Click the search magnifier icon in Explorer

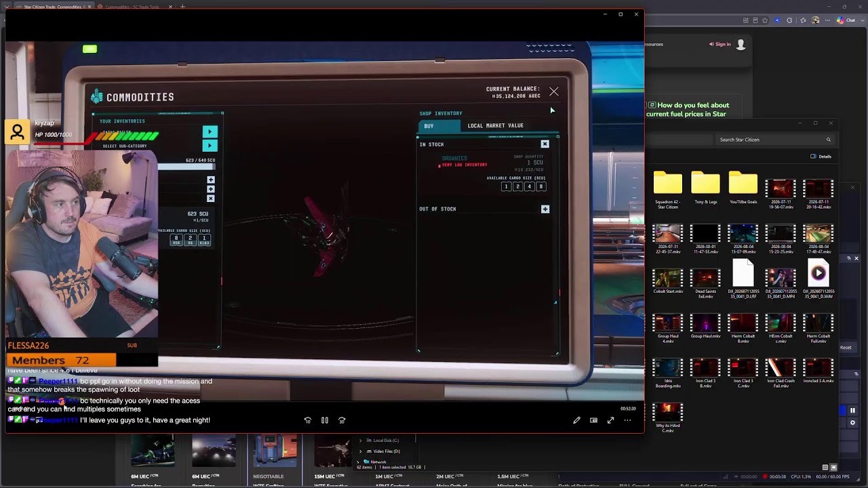coord(828,140)
